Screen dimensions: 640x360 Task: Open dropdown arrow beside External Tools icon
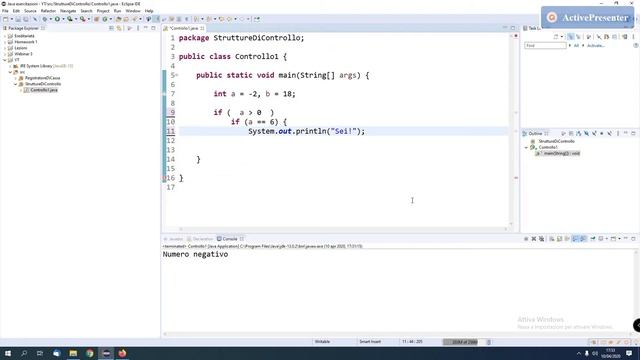pos(89,19)
